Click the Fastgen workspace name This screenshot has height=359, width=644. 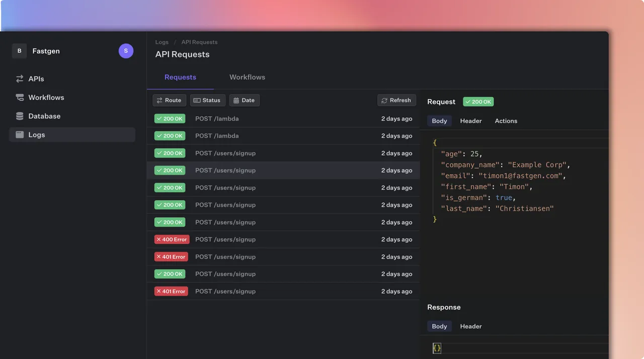click(46, 51)
